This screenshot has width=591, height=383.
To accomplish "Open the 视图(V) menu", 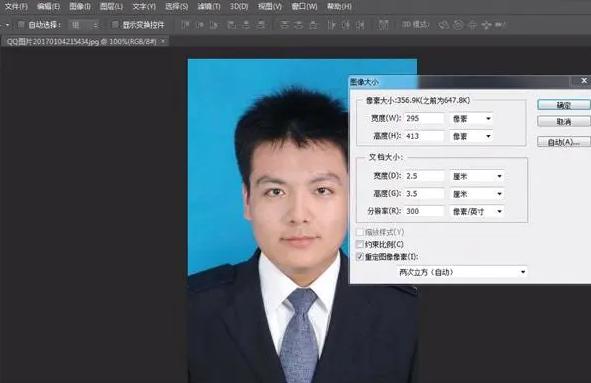I will point(269,6).
